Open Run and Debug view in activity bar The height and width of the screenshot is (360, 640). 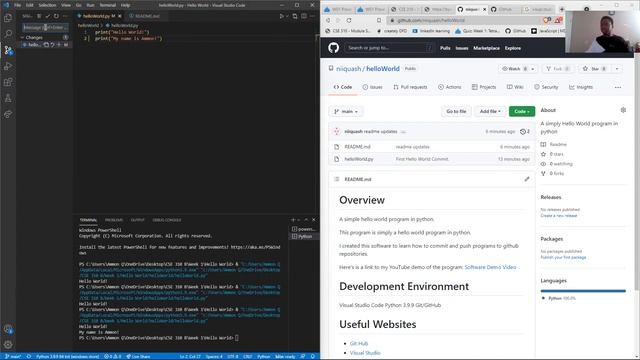pyautogui.click(x=8, y=66)
